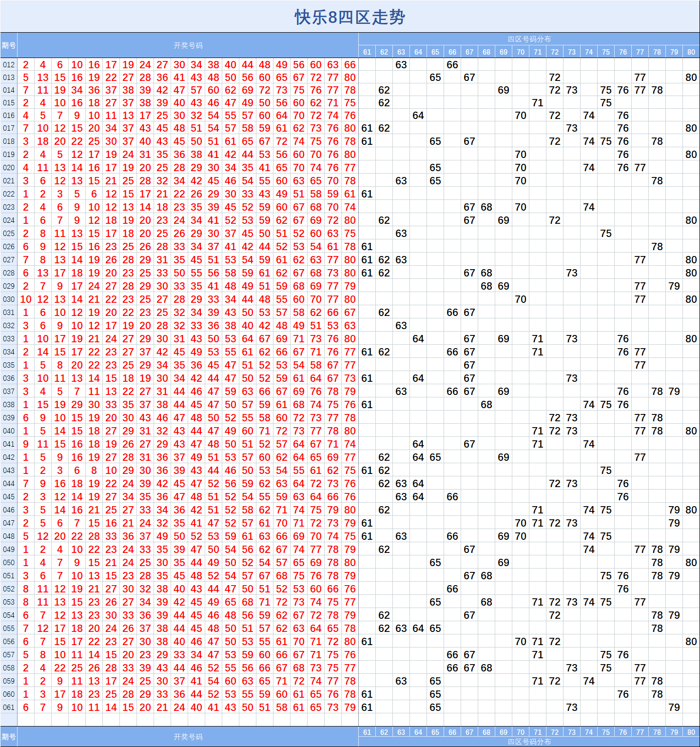Click red number 1 in row 033
Screen dimensions: 700x747
26,339
